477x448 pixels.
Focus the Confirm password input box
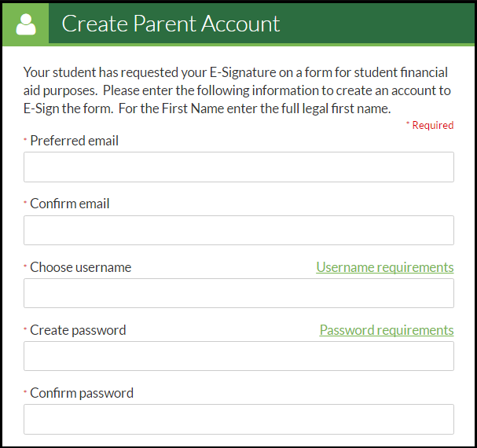tap(238, 419)
